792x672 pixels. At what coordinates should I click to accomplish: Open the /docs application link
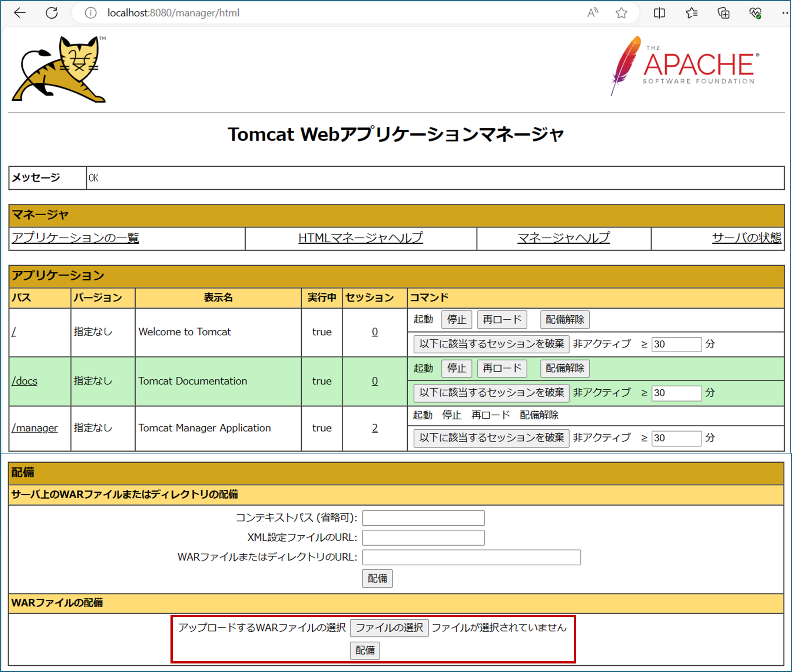coord(24,381)
